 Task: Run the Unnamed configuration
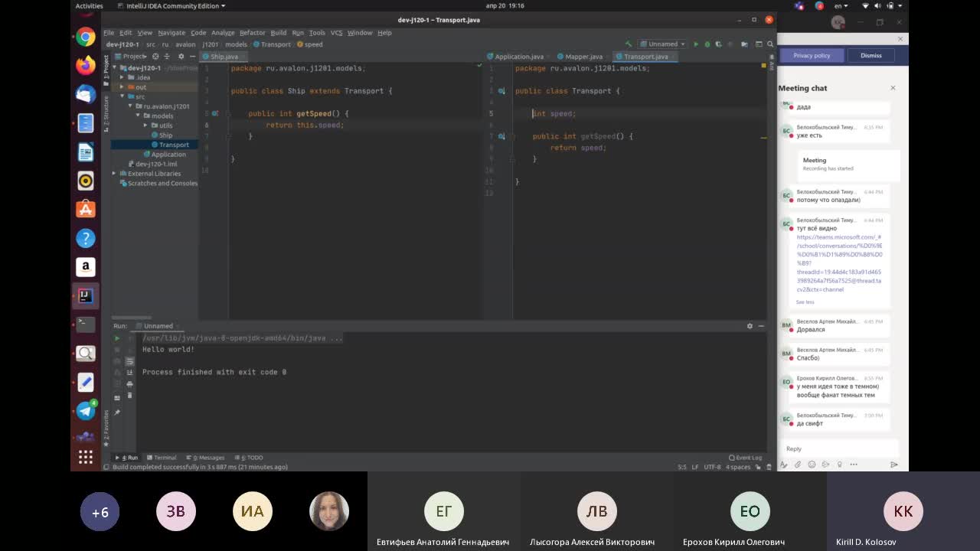pos(696,44)
